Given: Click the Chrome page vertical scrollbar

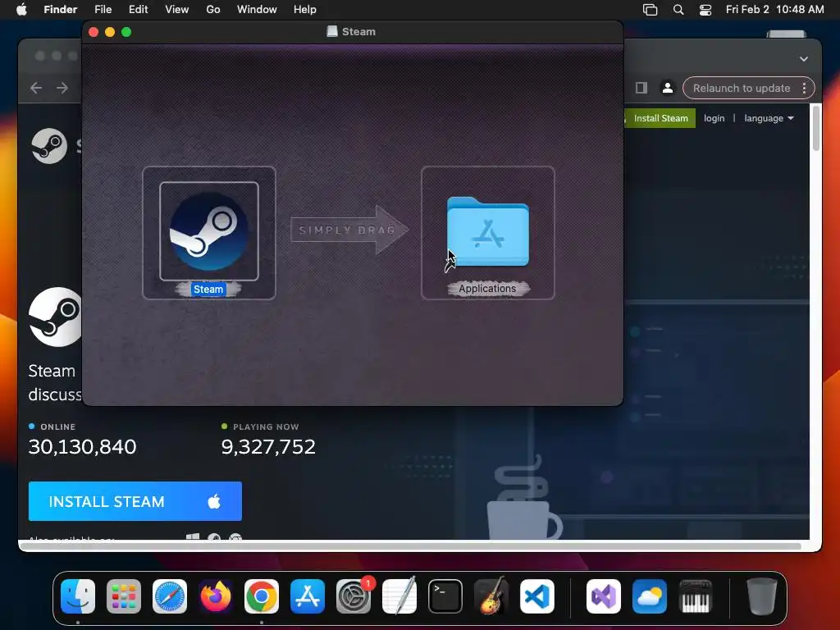Looking at the screenshot, I should tap(816, 129).
